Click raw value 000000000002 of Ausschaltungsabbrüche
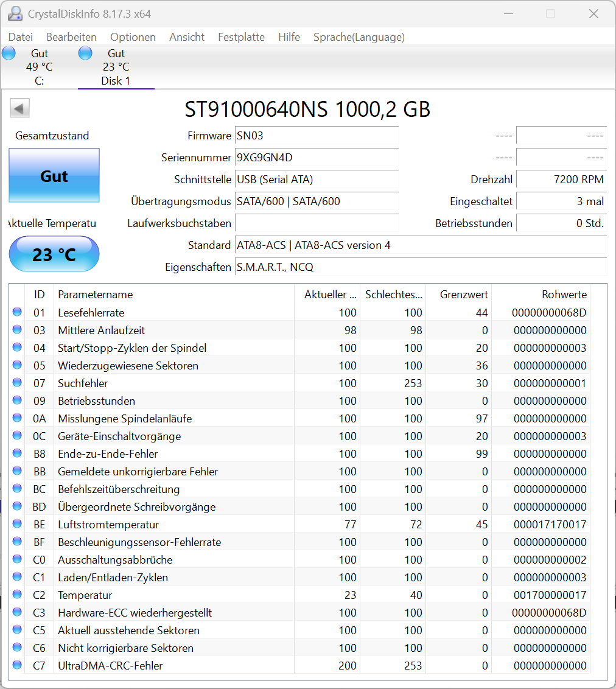This screenshot has height=689, width=616. [x=550, y=560]
